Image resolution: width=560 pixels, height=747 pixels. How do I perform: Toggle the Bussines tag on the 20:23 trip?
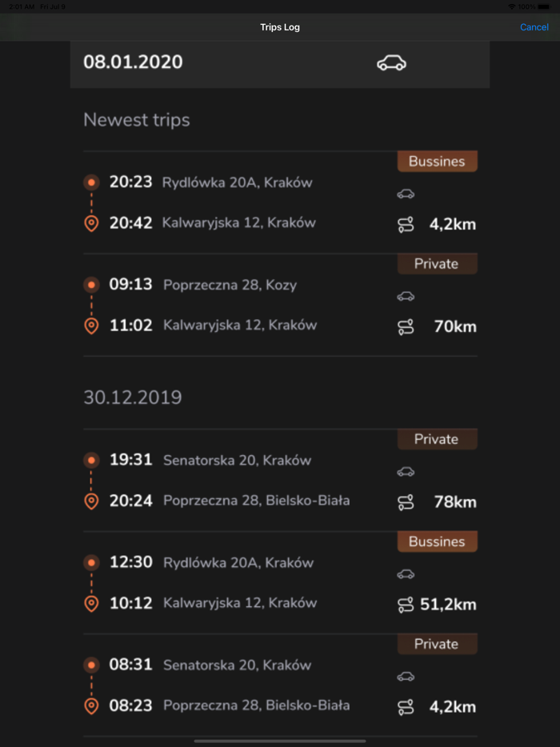pos(437,162)
